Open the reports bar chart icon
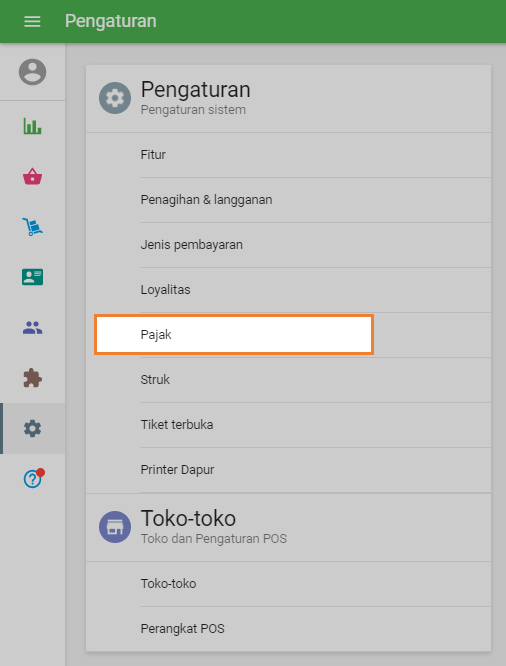Viewport: 506px width, 666px height. pyautogui.click(x=32, y=126)
